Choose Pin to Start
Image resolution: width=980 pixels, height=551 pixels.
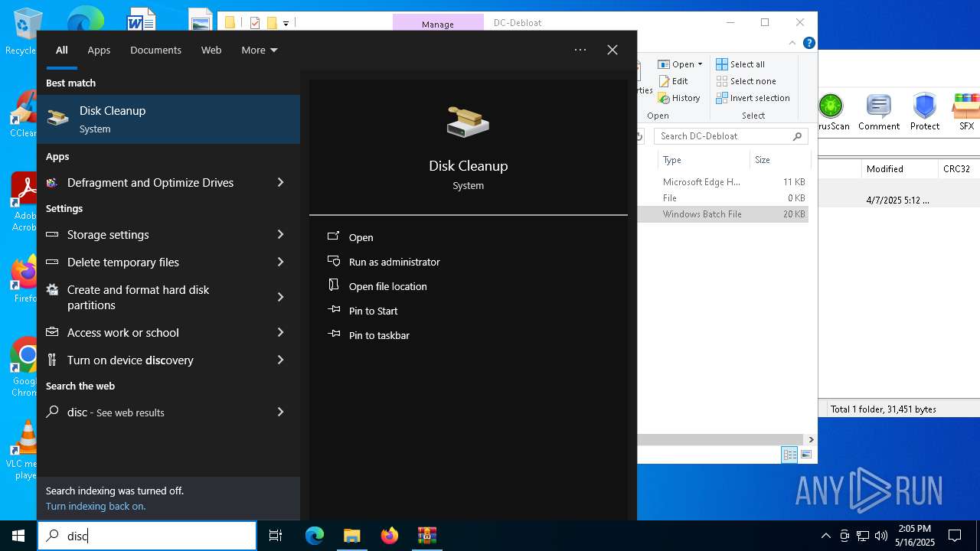coord(373,311)
